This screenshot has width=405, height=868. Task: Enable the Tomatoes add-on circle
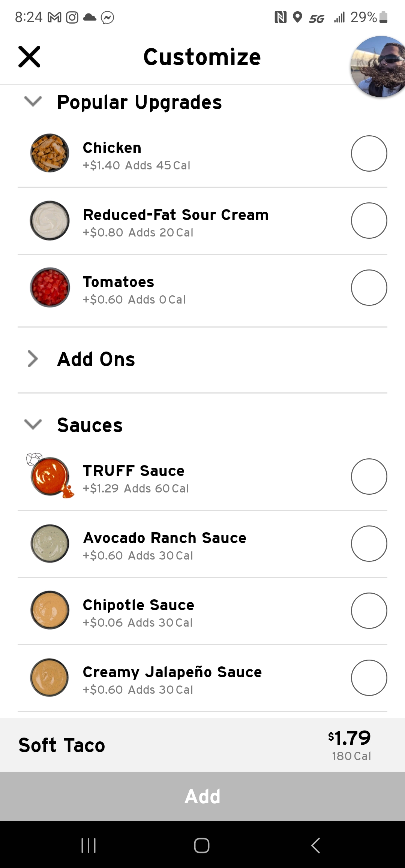click(369, 287)
